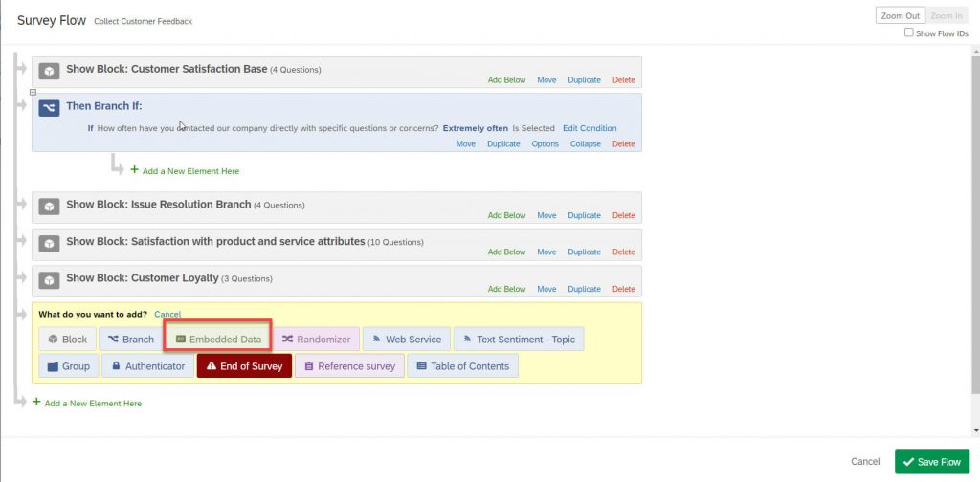Collapse the branch with the small minus box
The height and width of the screenshot is (482, 980).
(33, 92)
